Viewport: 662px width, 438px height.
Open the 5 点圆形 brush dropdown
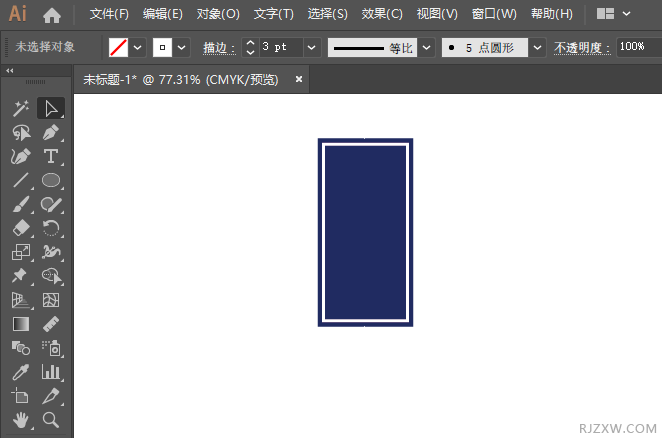[537, 47]
